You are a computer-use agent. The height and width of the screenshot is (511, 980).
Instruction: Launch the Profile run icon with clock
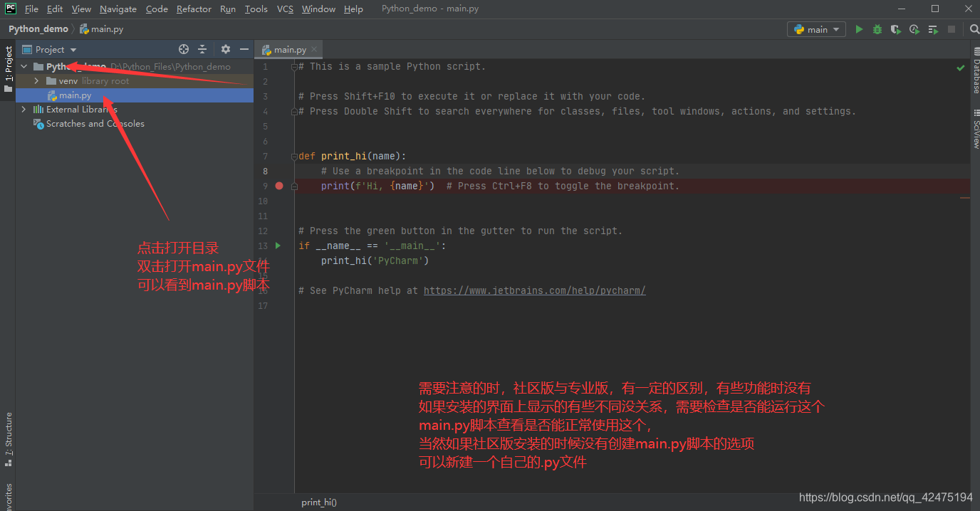pyautogui.click(x=914, y=29)
